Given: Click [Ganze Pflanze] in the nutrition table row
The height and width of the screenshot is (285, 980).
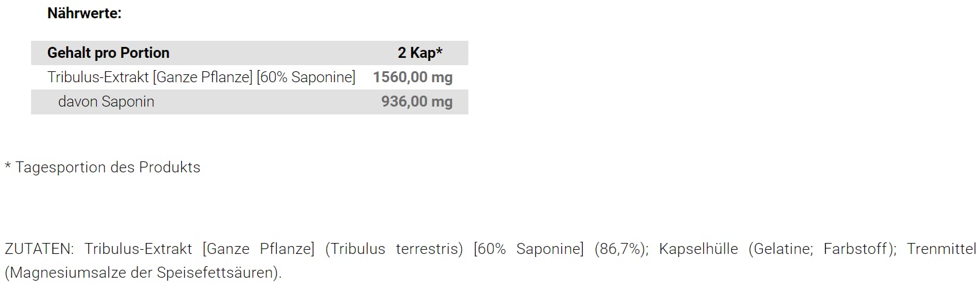Looking at the screenshot, I should tap(203, 77).
